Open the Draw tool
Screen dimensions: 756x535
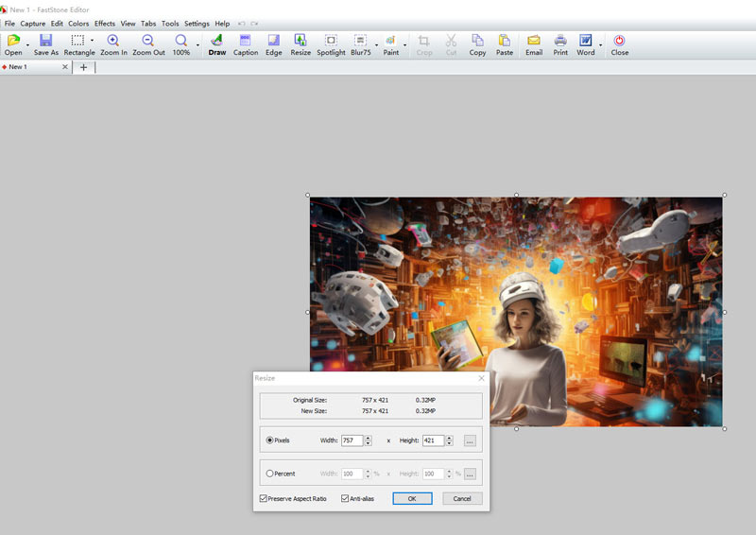pos(217,44)
